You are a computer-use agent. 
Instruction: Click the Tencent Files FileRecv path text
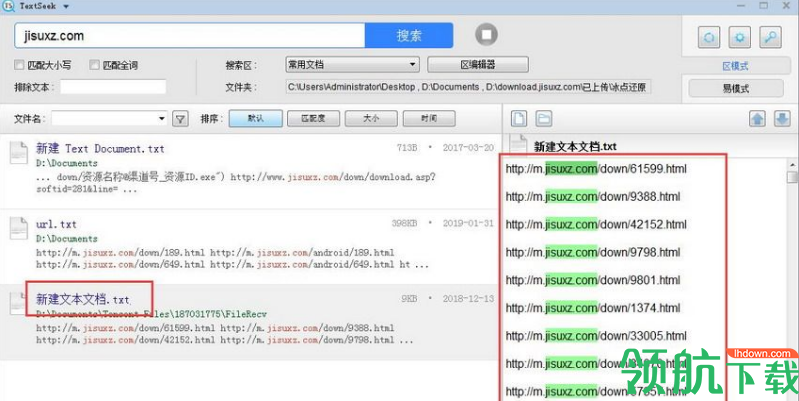[x=151, y=314]
